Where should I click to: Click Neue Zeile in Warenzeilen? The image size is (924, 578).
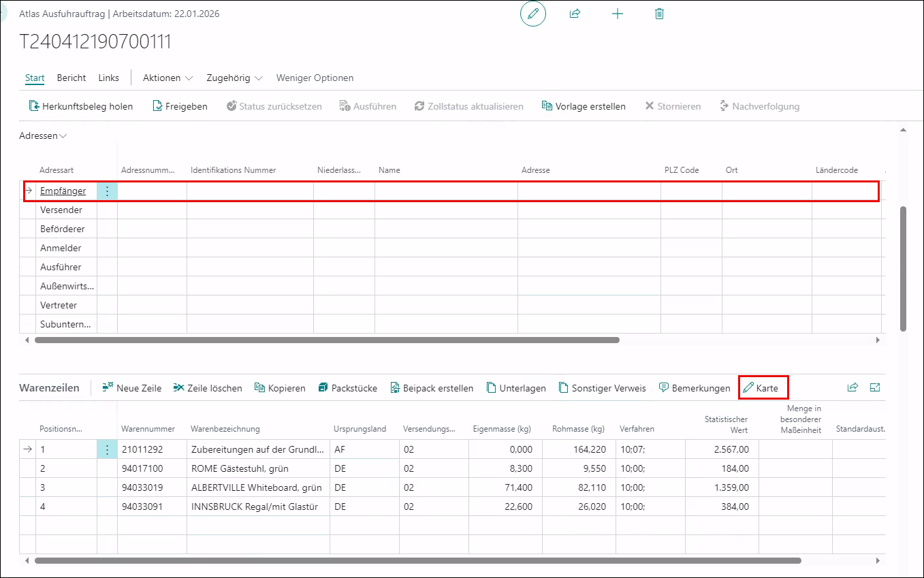point(132,388)
